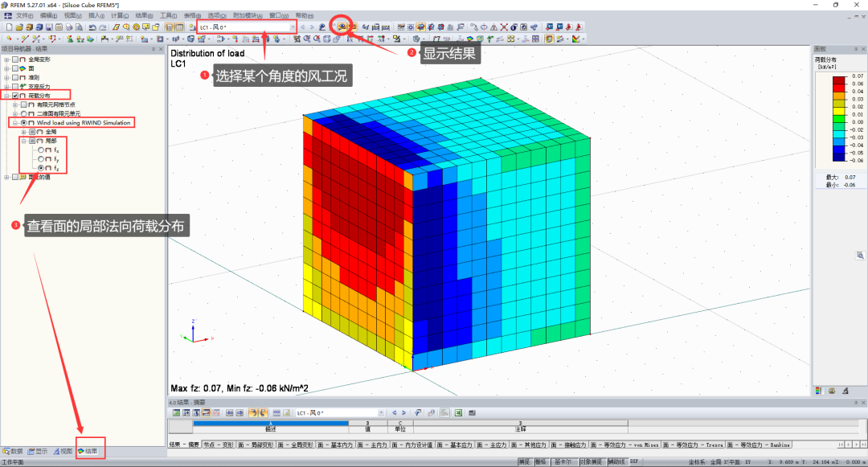The image size is (868, 467).
Task: Click the Undo arrow icon
Action: pyautogui.click(x=92, y=27)
